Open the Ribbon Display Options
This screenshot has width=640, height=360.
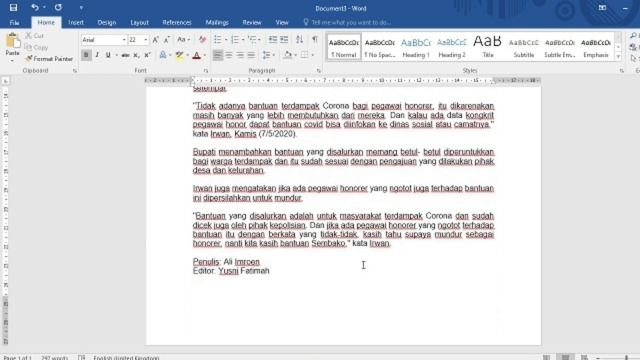tap(602, 8)
